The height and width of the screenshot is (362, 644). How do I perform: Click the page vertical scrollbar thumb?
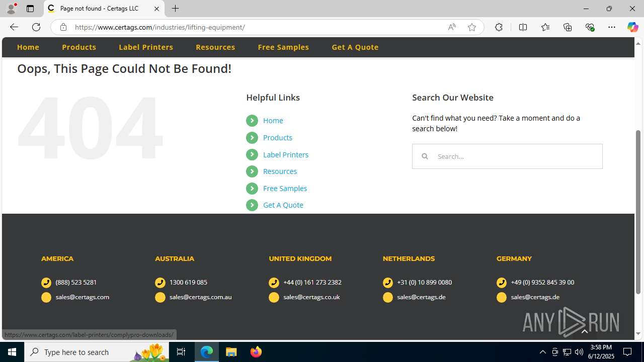638,212
